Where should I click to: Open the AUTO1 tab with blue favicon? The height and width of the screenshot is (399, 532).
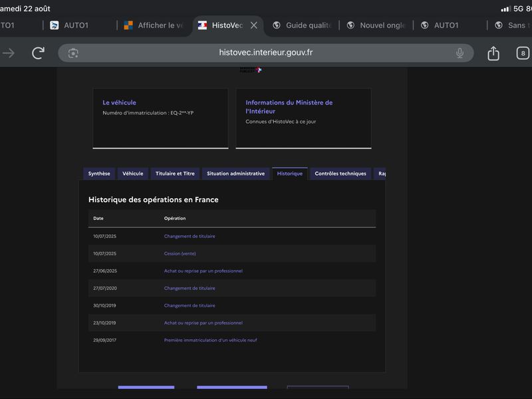70,25
